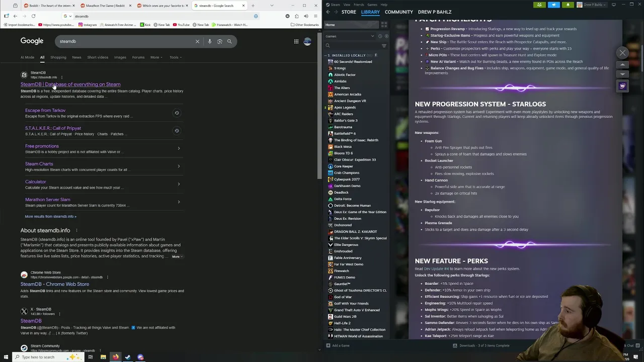
Task: Steam: open View menu
Action: 347,5
